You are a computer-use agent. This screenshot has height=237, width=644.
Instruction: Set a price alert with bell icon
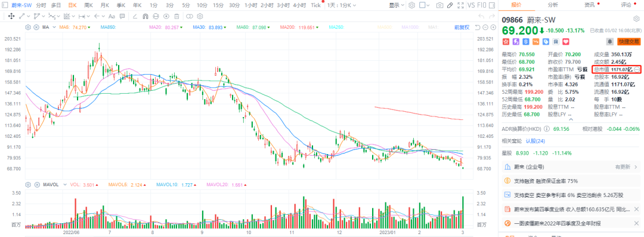[x=610, y=42]
